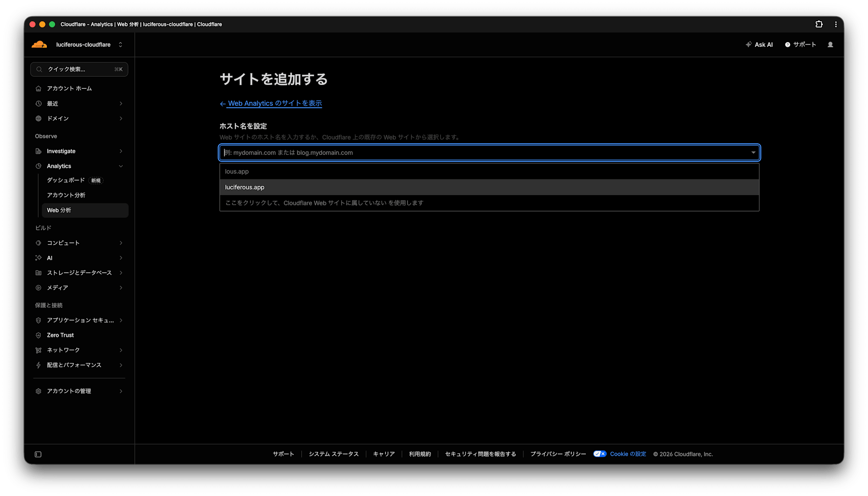868x496 pixels.
Task: Open the browser three-dot menu
Action: 836,24
